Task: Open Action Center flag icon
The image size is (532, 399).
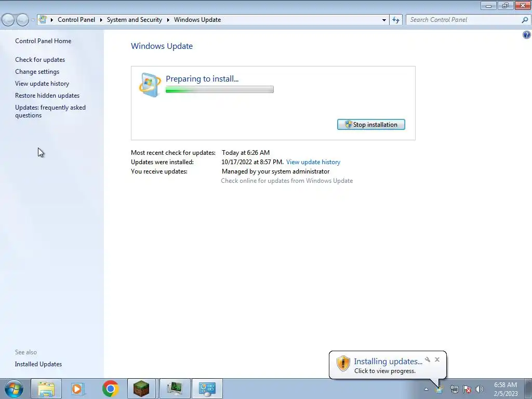Action: pyautogui.click(x=467, y=389)
